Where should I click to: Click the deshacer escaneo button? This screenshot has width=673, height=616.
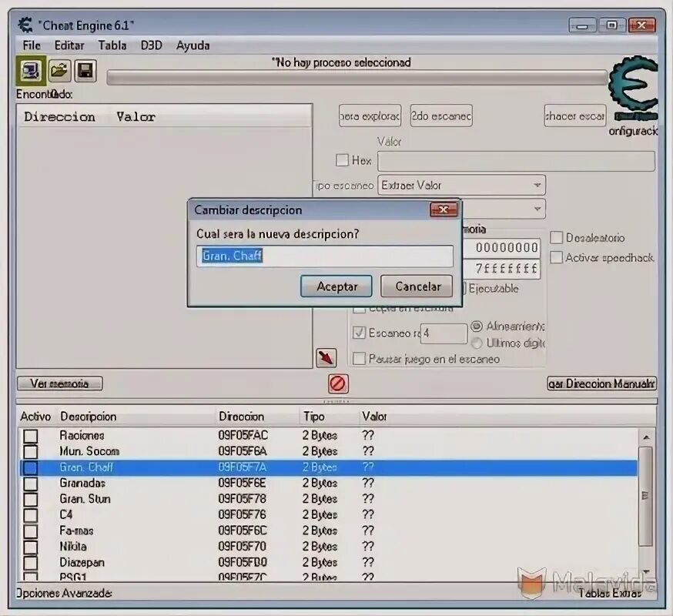575,116
